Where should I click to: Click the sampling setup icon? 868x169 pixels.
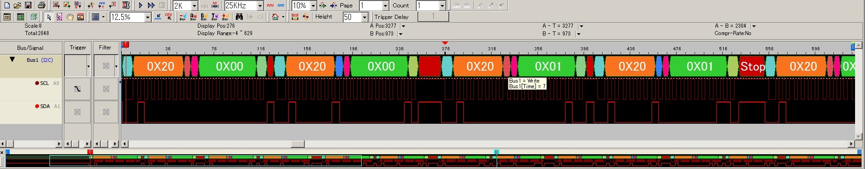click(x=56, y=5)
